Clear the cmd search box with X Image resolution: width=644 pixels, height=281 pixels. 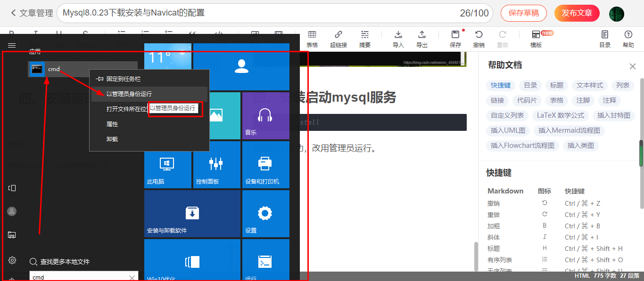tap(132, 277)
